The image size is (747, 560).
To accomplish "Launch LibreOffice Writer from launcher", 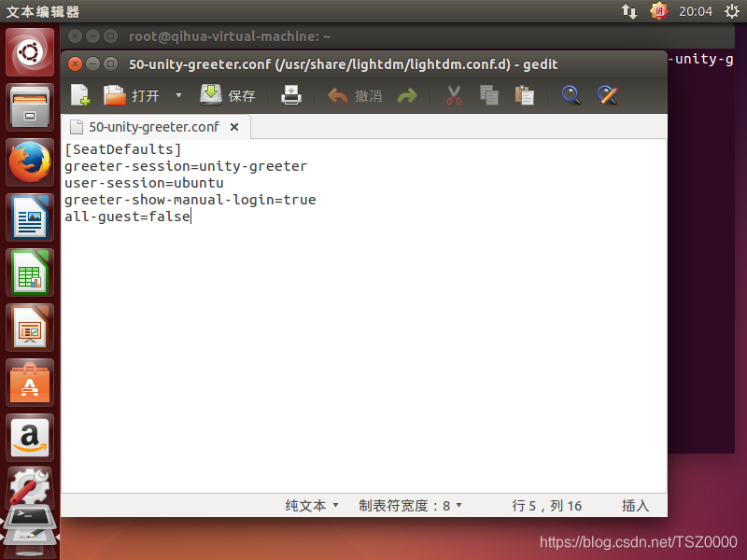I will [x=30, y=217].
